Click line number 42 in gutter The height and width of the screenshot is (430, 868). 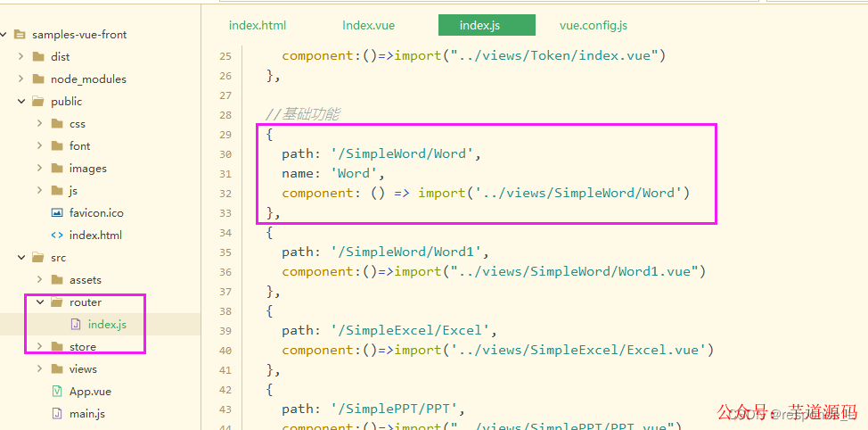[x=225, y=390]
